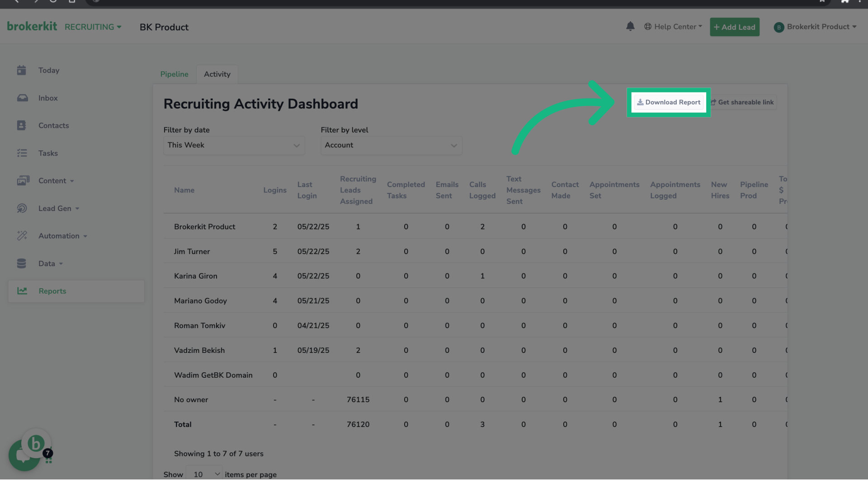Expand the RECRUITING module dropdown

pyautogui.click(x=93, y=27)
